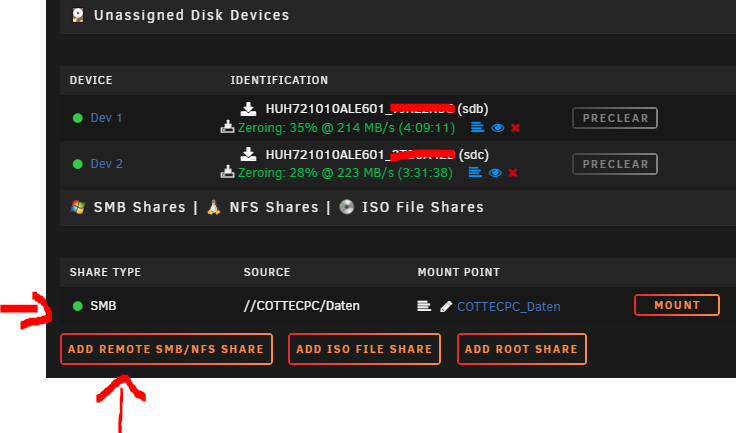Open the Dev 2 device link

pyautogui.click(x=107, y=163)
